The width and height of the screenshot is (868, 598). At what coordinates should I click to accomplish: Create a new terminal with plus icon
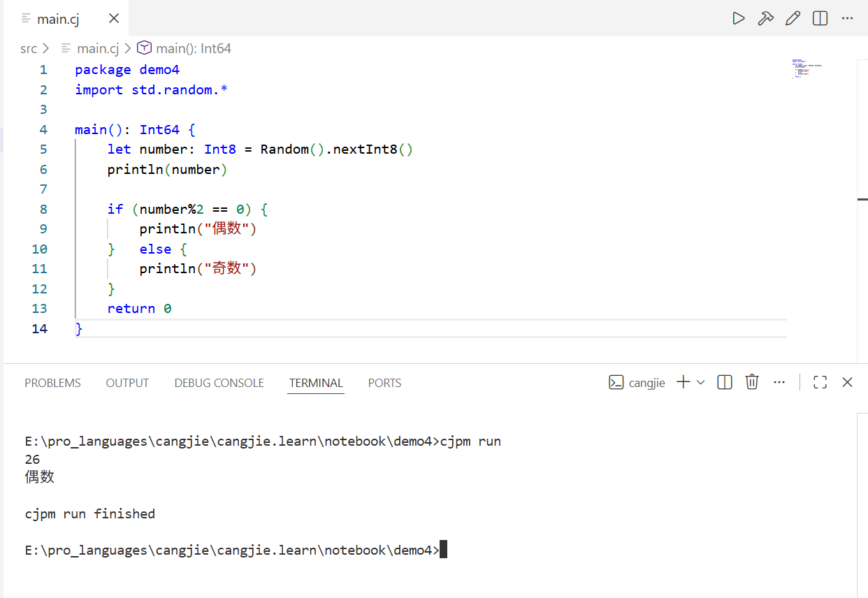[683, 382]
